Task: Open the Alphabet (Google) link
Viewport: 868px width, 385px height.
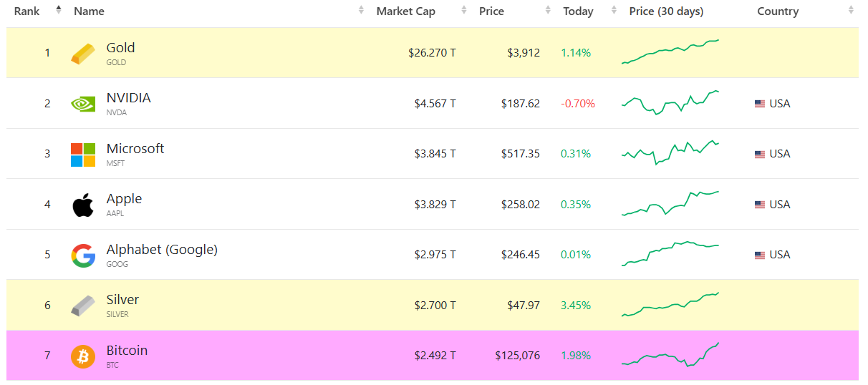Action: tap(162, 250)
